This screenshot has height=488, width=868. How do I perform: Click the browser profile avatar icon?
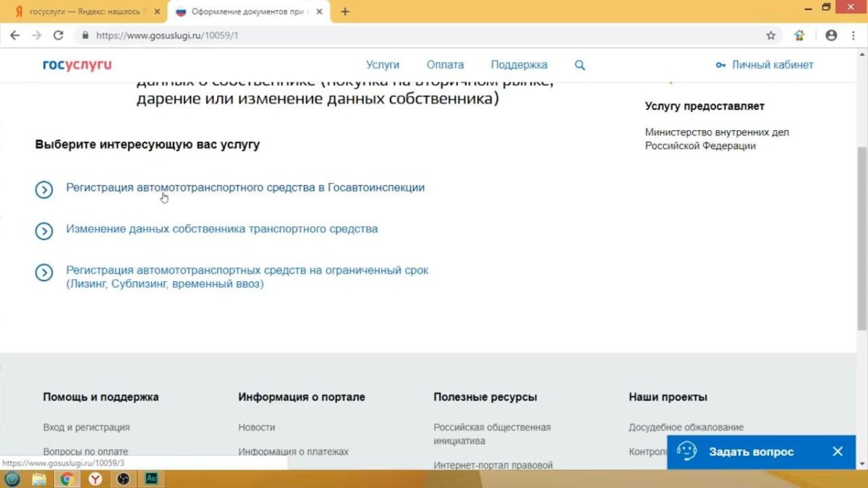(x=830, y=34)
